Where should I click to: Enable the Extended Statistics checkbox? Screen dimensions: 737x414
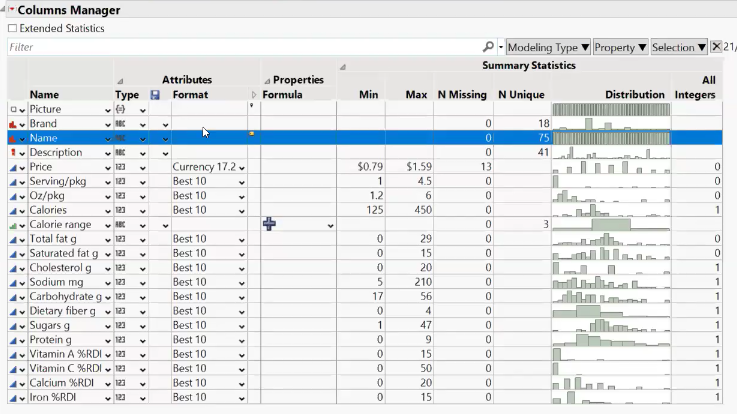pos(12,28)
